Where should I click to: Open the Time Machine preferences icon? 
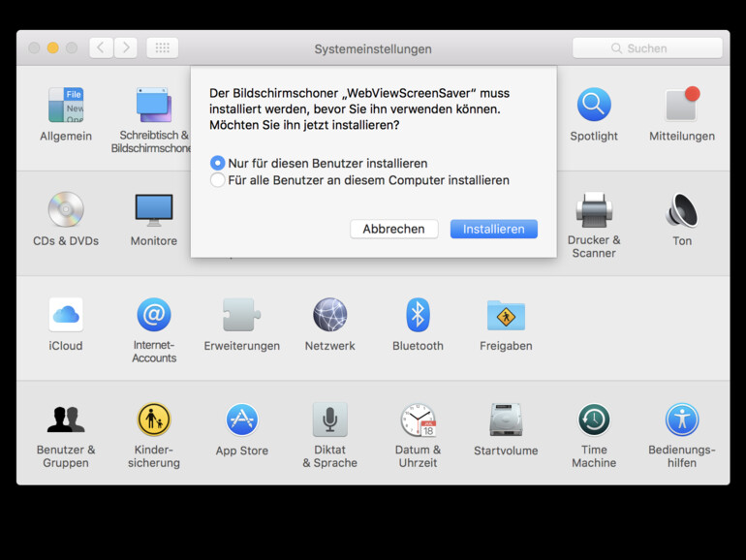tap(594, 420)
